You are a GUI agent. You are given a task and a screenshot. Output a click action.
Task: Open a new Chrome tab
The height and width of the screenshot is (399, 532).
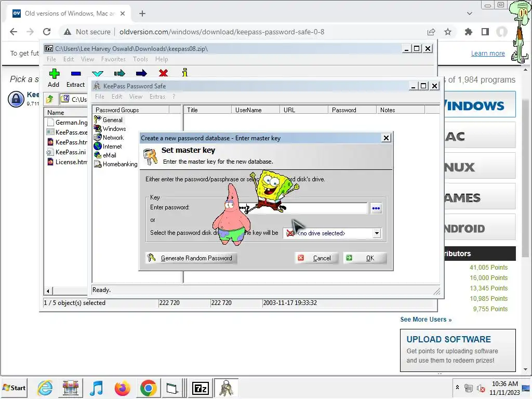[x=142, y=14]
